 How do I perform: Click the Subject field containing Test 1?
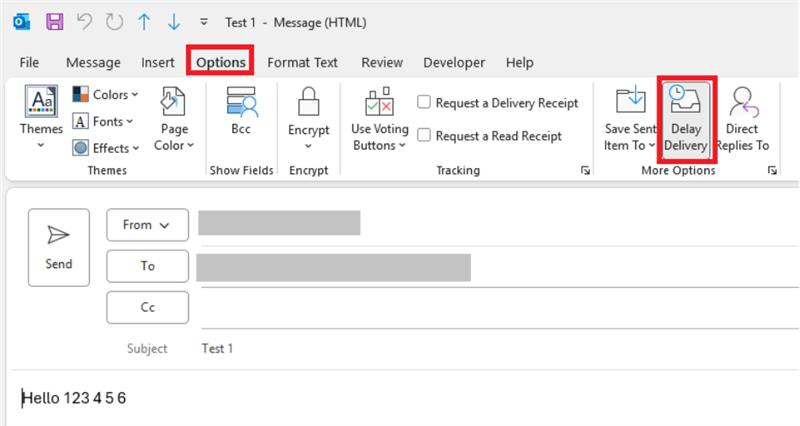[500, 348]
